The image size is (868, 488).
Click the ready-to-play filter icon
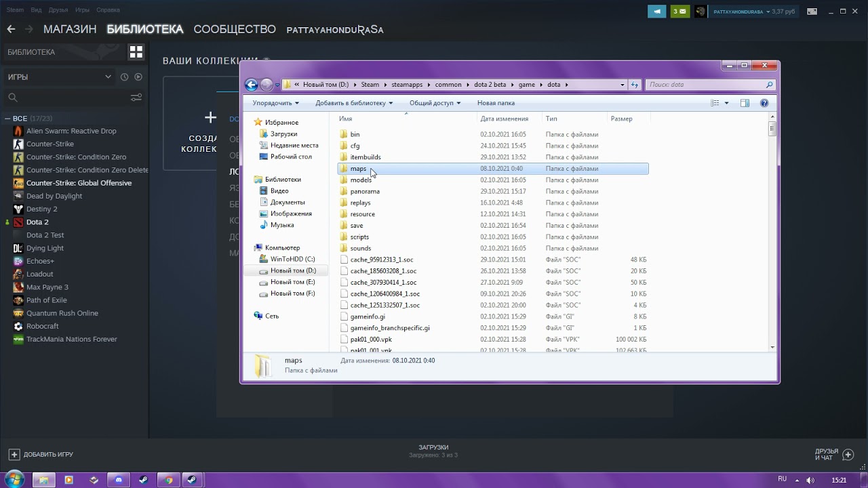pyautogui.click(x=138, y=77)
